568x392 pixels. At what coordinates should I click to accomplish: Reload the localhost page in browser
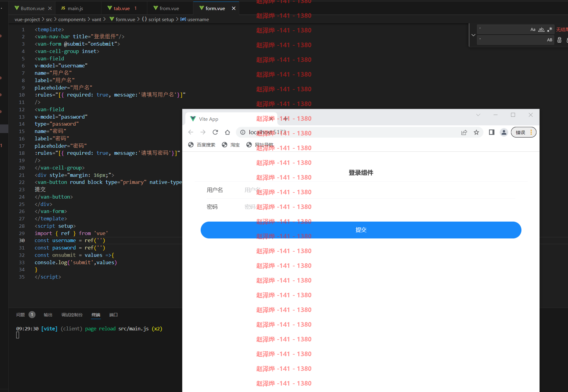click(215, 132)
